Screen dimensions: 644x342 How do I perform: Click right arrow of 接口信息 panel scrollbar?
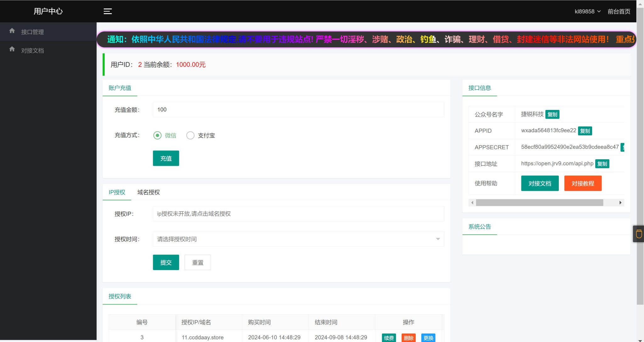621,203
